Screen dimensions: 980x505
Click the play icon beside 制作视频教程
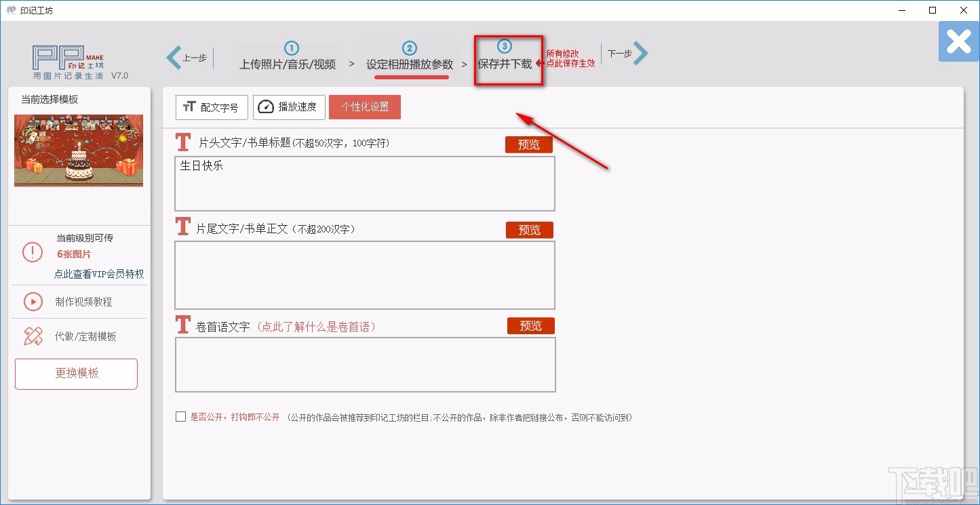[32, 302]
